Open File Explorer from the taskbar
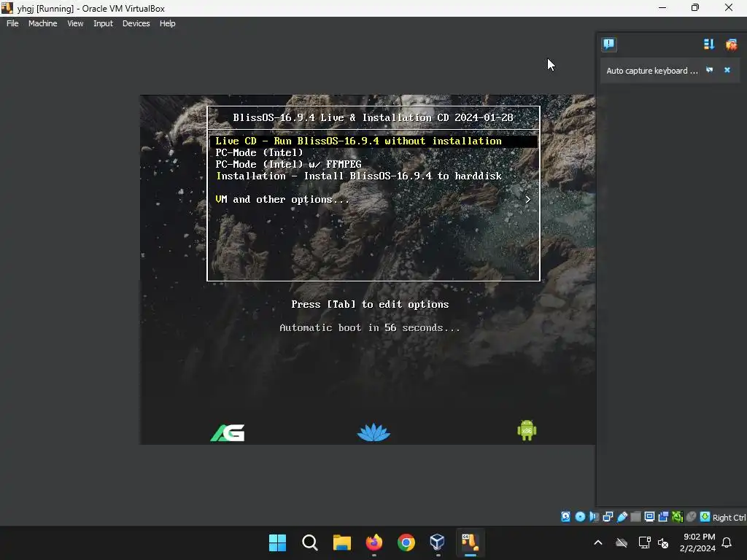Image resolution: width=747 pixels, height=560 pixels. coord(341,542)
